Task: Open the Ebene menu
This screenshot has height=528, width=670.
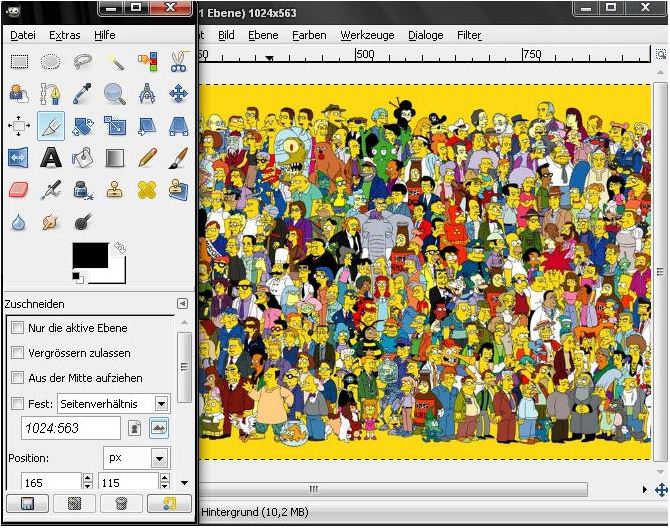Action: 263,35
